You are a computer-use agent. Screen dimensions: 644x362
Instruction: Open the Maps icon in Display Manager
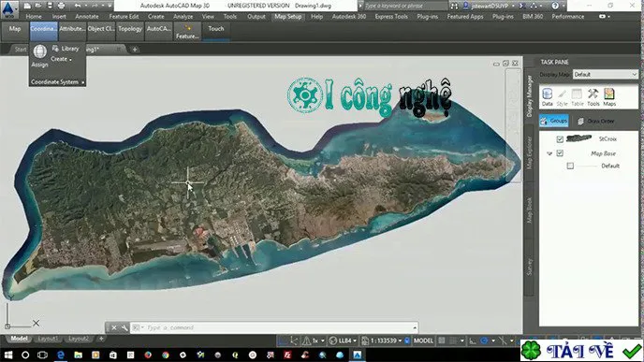pos(609,97)
